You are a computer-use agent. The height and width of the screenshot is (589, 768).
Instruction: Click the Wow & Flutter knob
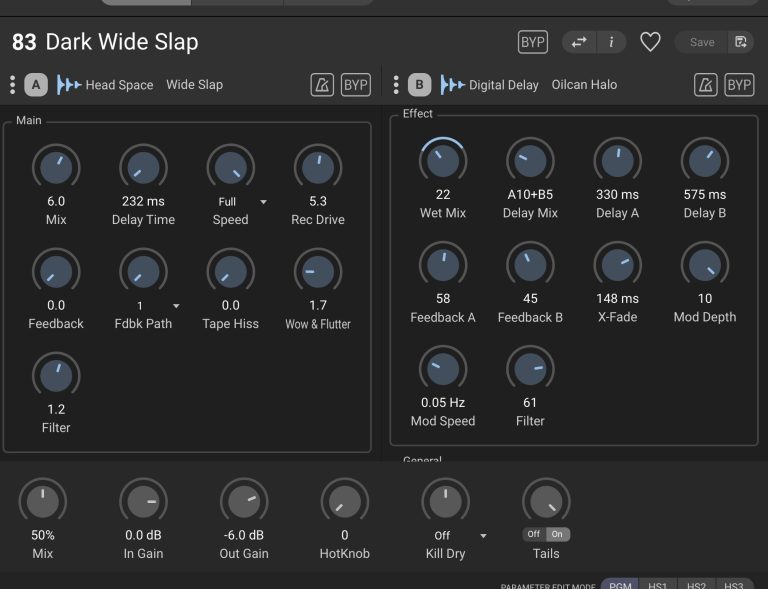(318, 271)
